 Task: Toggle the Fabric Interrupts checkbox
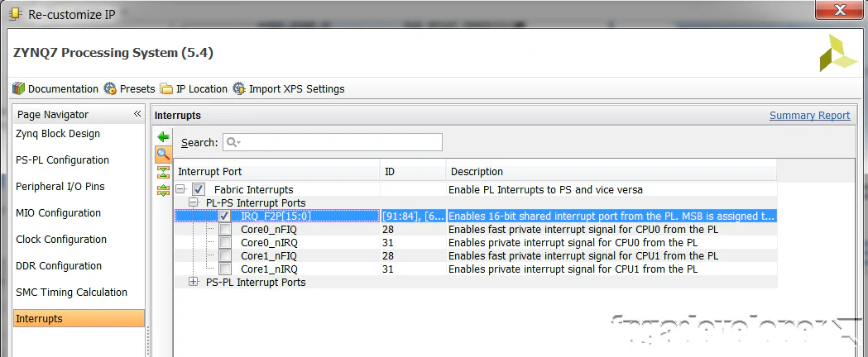click(x=199, y=189)
